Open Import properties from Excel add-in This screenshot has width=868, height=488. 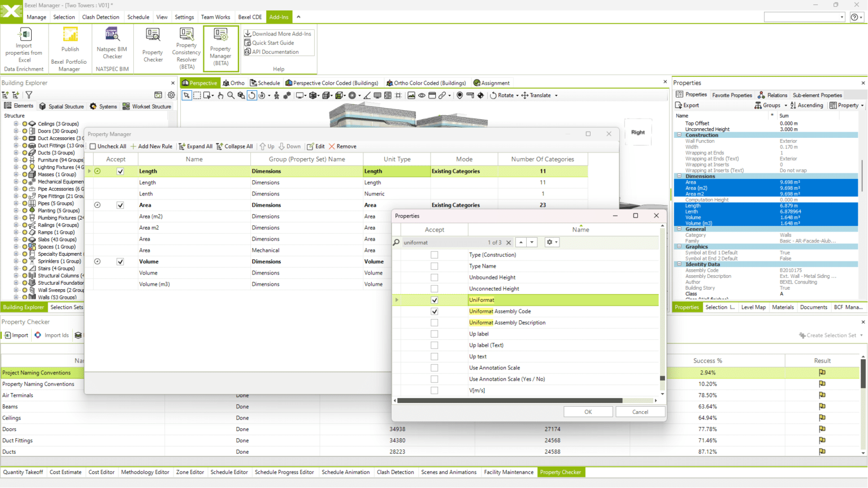click(24, 45)
